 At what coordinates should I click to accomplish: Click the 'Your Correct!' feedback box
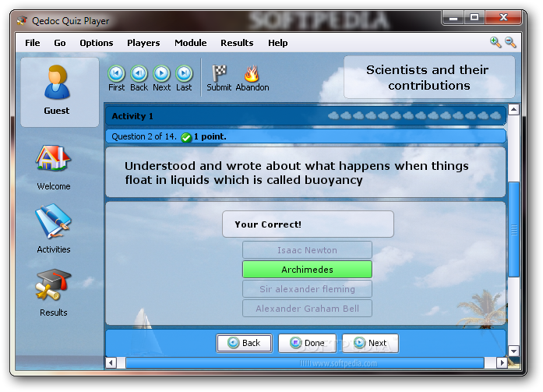coord(308,224)
